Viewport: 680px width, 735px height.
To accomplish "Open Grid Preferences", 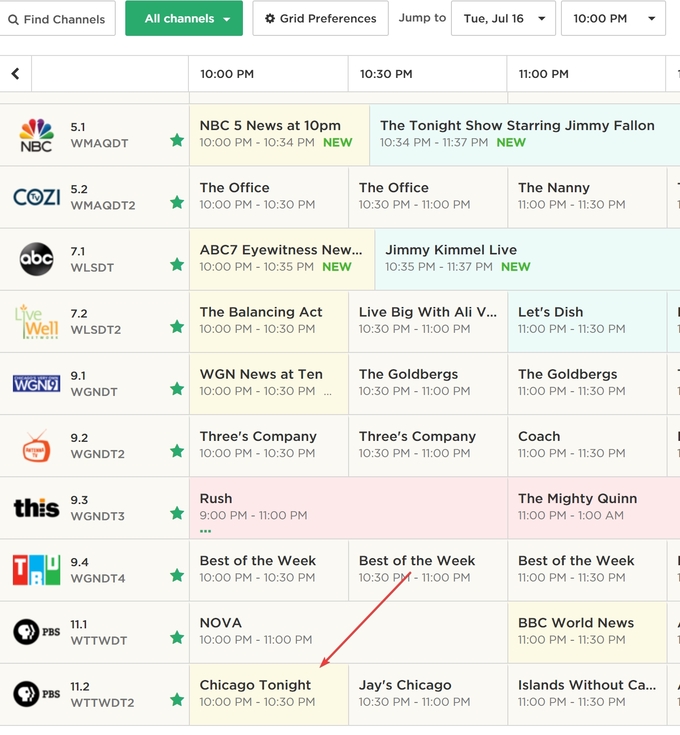I will pyautogui.click(x=321, y=18).
